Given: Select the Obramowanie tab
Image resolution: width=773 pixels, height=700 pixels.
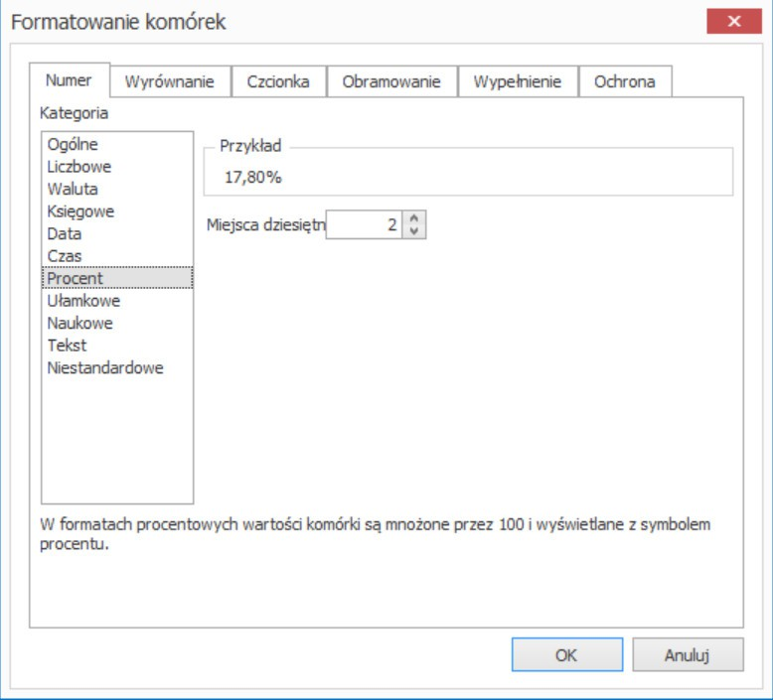Looking at the screenshot, I should pos(392,81).
